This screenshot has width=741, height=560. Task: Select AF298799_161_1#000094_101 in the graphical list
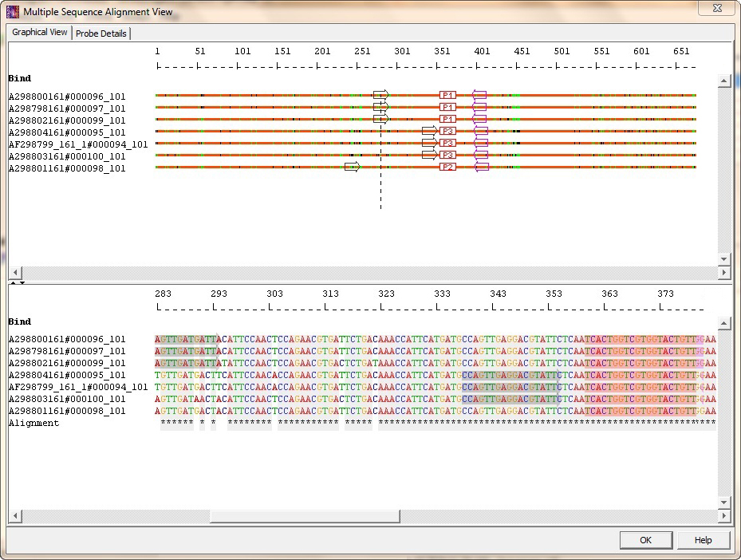78,144
